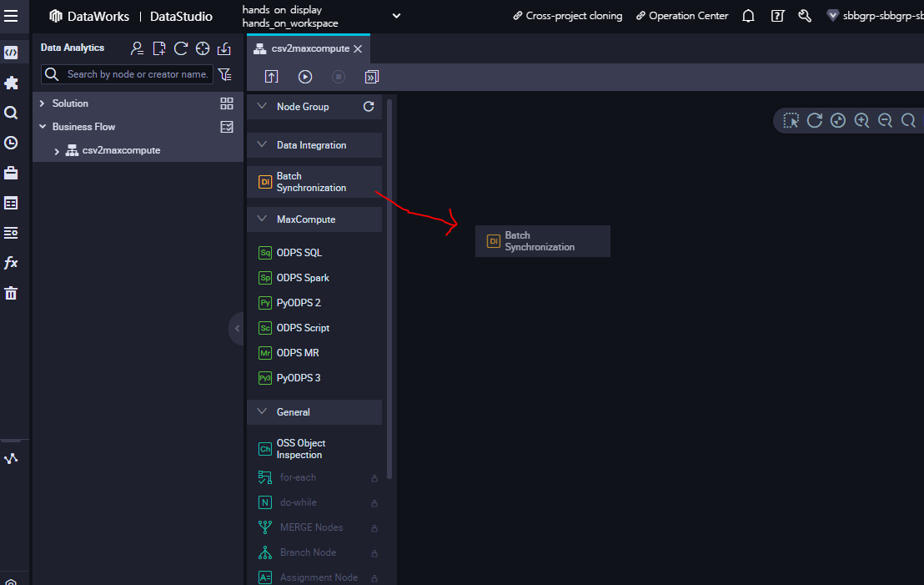Open the table management sidebar icon
This screenshot has width=924, height=585.
[11, 203]
